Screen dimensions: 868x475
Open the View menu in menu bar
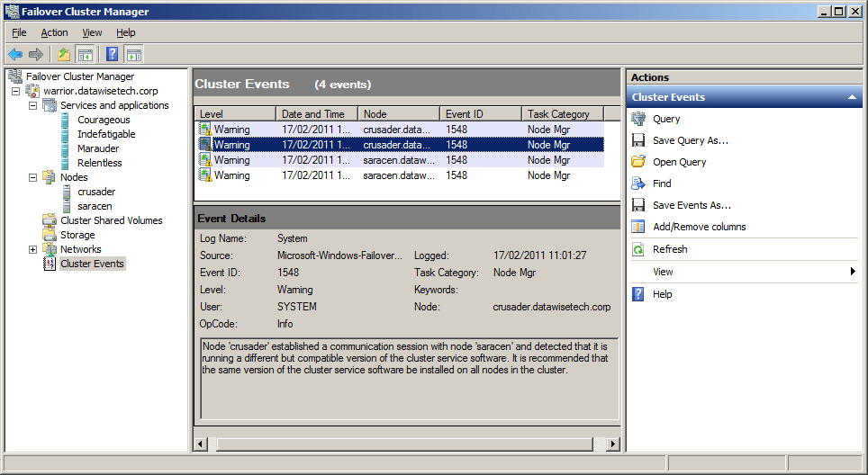[x=92, y=32]
